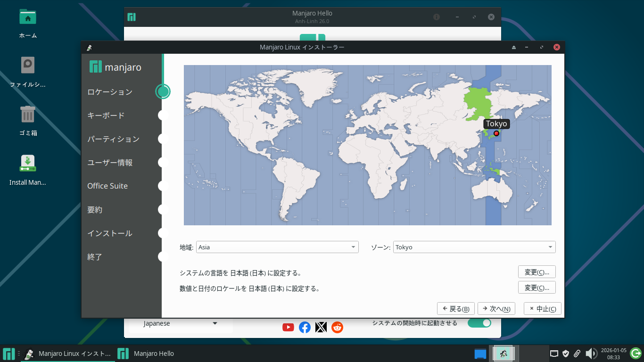The height and width of the screenshot is (362, 644).
Task: Select the 終了 step in sidebar
Action: 95,257
